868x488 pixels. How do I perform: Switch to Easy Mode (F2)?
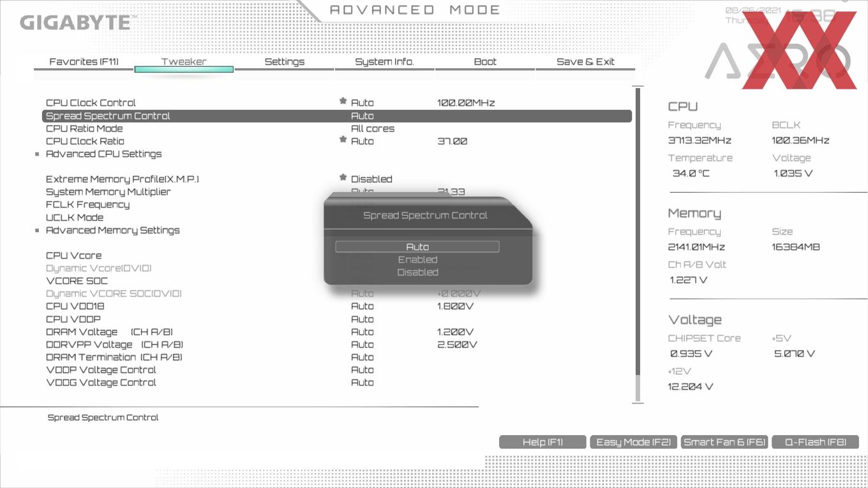coord(634,442)
